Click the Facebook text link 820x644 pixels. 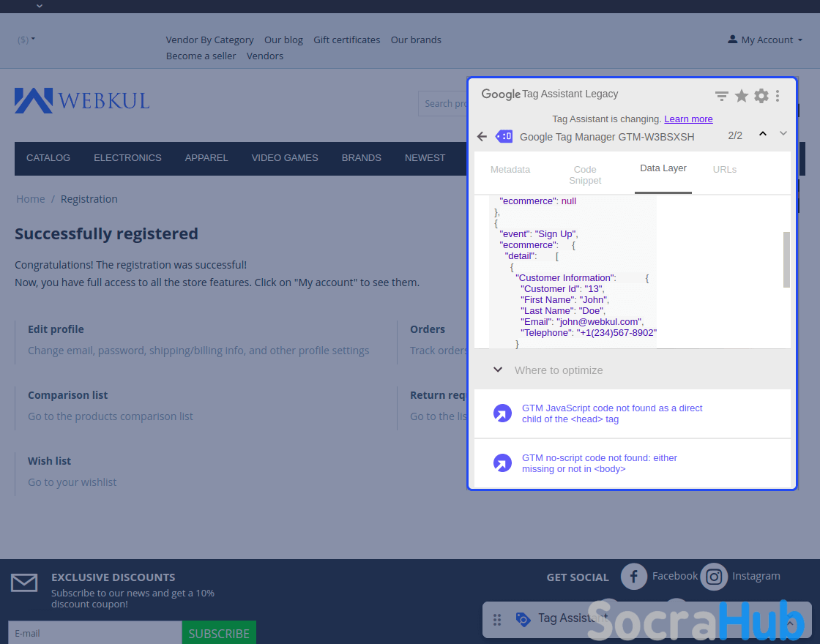[674, 576]
